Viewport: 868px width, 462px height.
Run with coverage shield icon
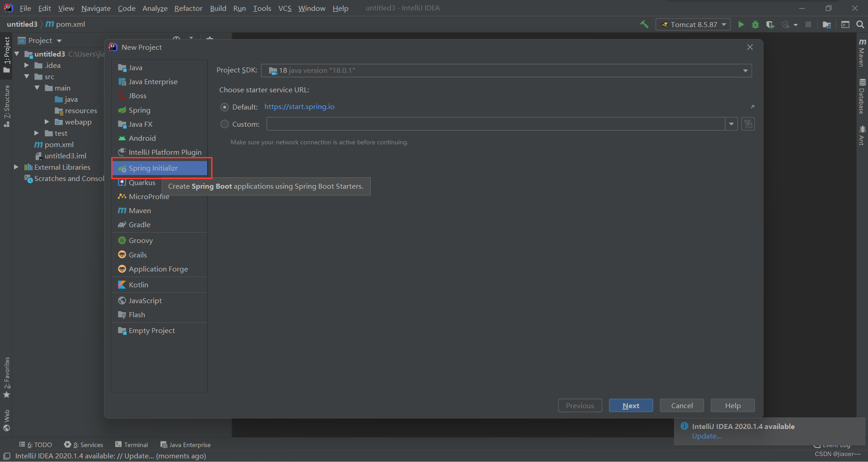point(770,24)
